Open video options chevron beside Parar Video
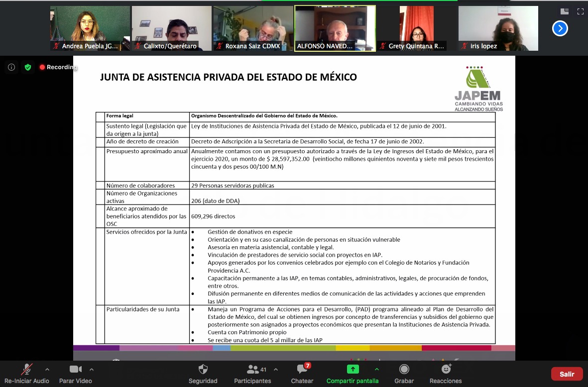The height and width of the screenshot is (387, 588). [x=92, y=370]
